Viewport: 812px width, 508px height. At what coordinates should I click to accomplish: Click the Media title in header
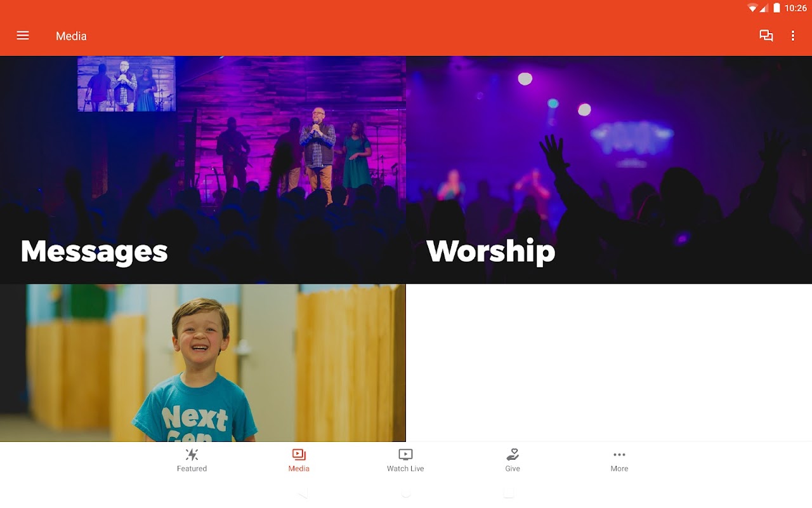71,36
